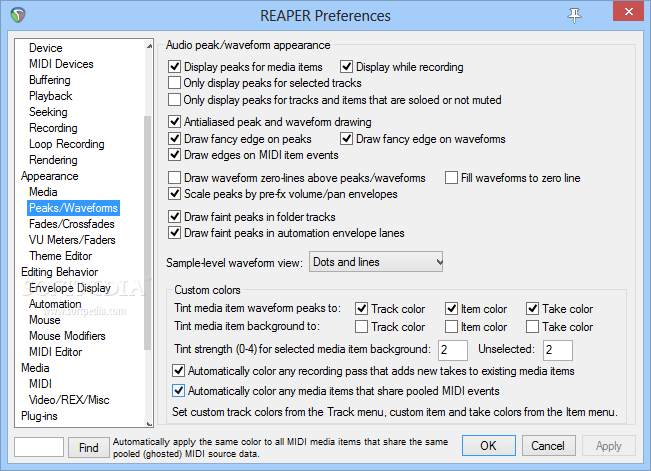Toggle auto color pooled MIDI events items
Image resolution: width=651 pixels, height=471 pixels.
(x=179, y=390)
